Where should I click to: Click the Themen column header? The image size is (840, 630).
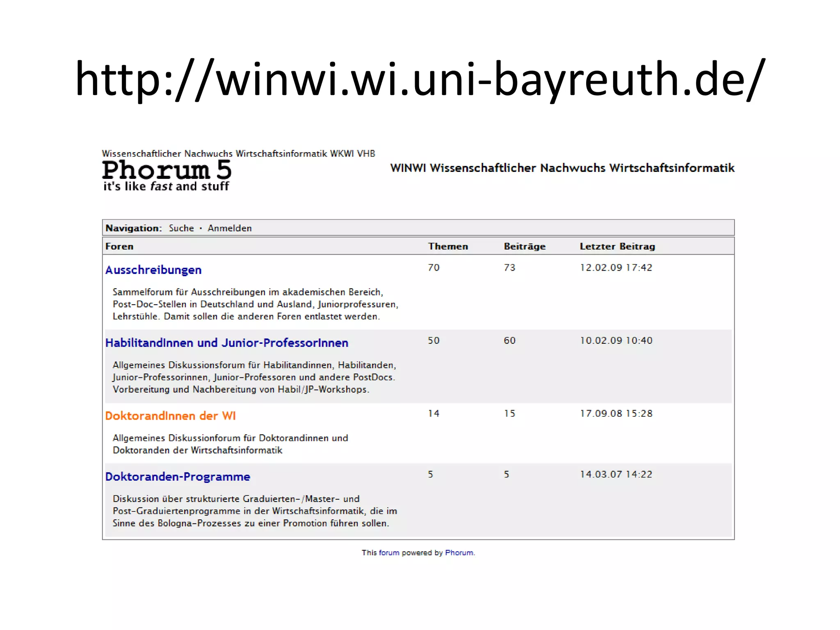click(x=448, y=246)
